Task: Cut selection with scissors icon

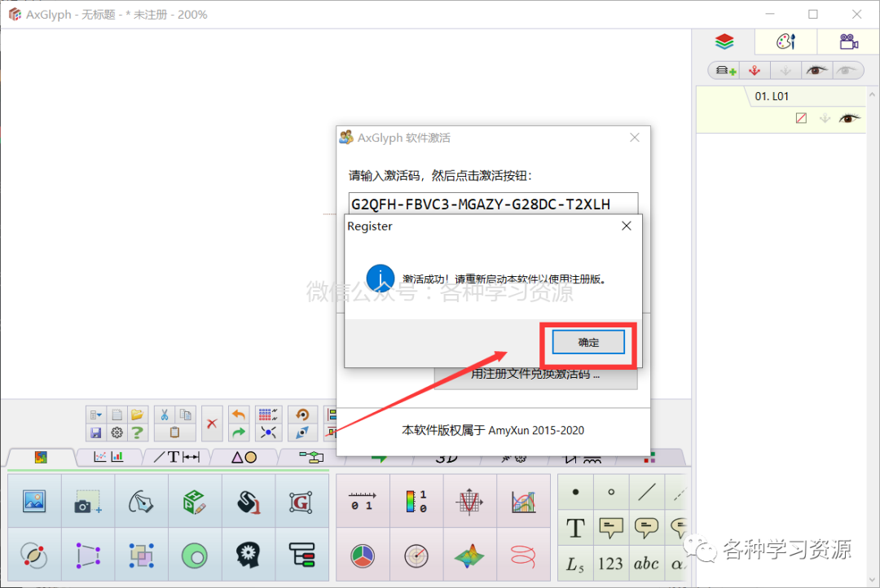Action: pos(165,415)
